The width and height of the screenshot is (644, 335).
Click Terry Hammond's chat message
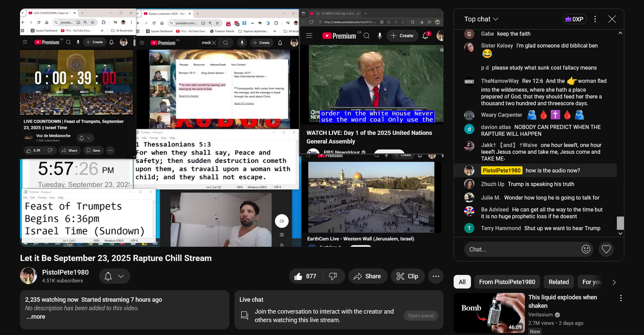562,228
